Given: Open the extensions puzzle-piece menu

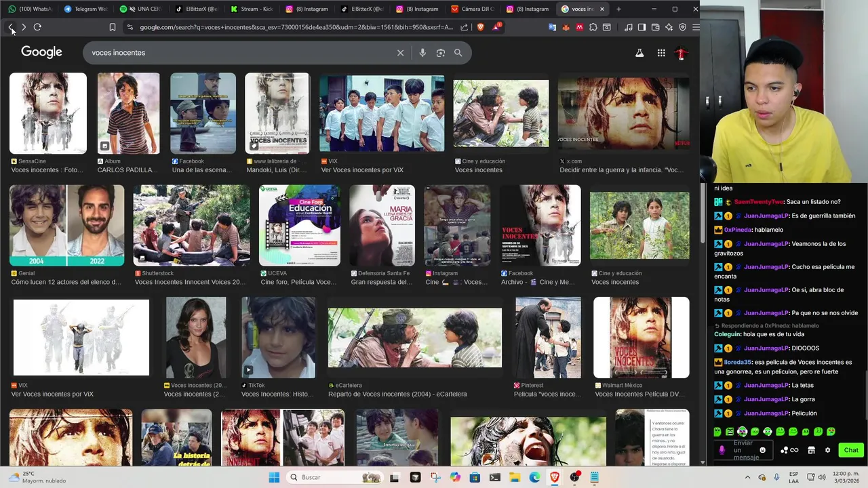Looking at the screenshot, I should tap(593, 27).
